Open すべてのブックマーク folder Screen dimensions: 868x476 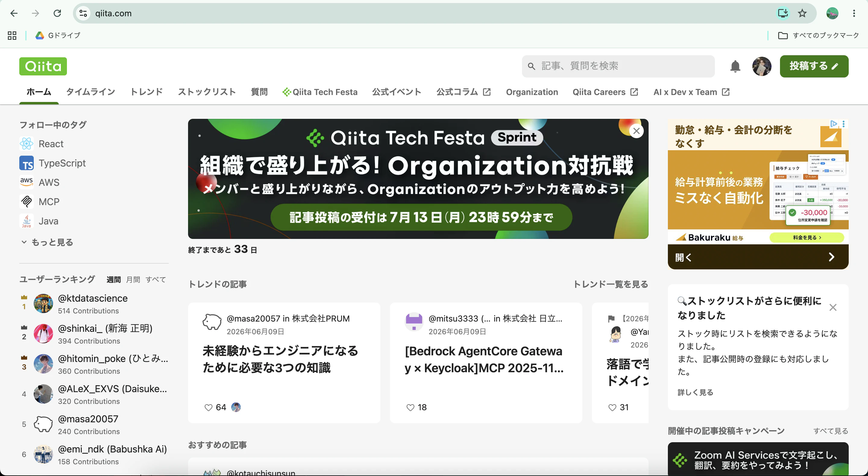click(819, 35)
